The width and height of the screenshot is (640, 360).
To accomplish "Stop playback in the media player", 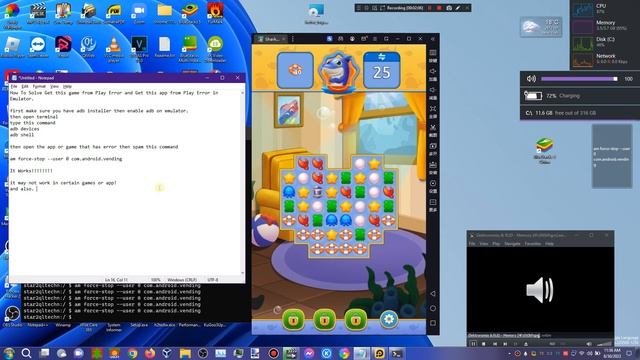I will (484, 344).
